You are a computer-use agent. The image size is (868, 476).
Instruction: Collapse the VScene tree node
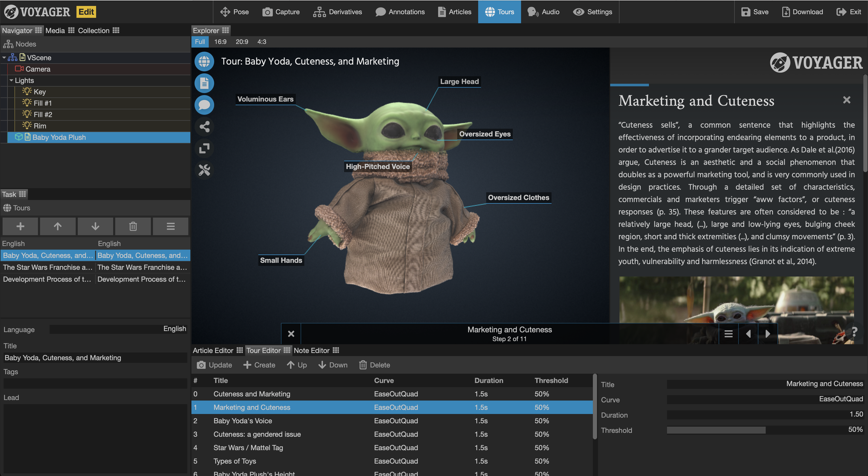[x=4, y=58]
